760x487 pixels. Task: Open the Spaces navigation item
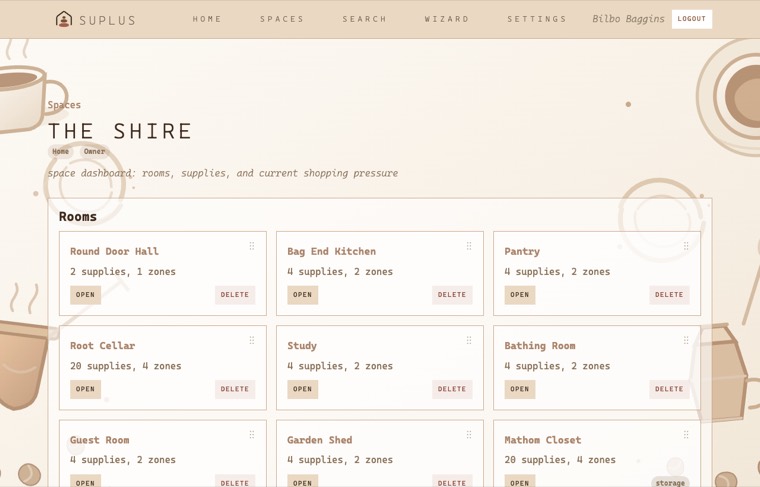(282, 19)
